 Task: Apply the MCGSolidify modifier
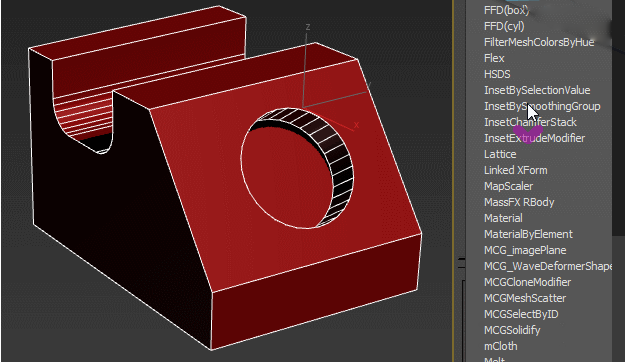[x=512, y=330]
